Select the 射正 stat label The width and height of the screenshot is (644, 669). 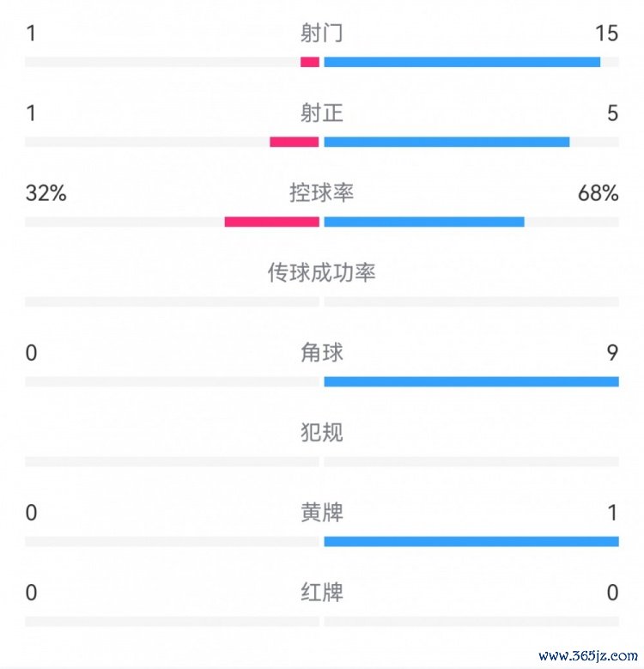[x=322, y=113]
